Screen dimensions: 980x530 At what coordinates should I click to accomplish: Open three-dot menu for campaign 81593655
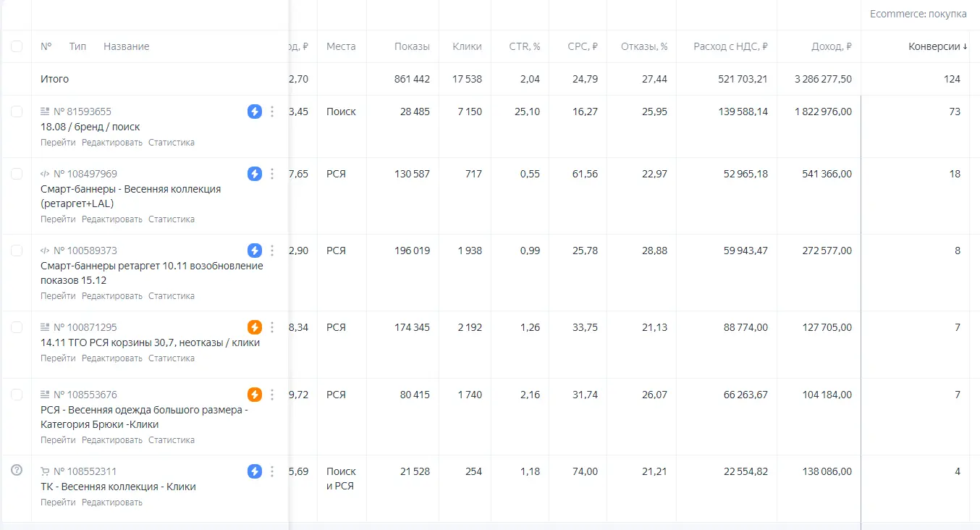[x=272, y=112]
